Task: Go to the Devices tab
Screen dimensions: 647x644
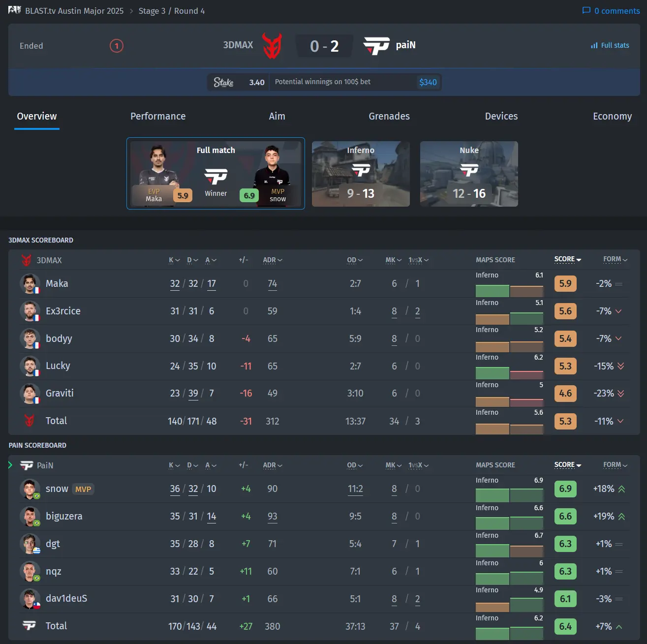Action: click(x=501, y=116)
